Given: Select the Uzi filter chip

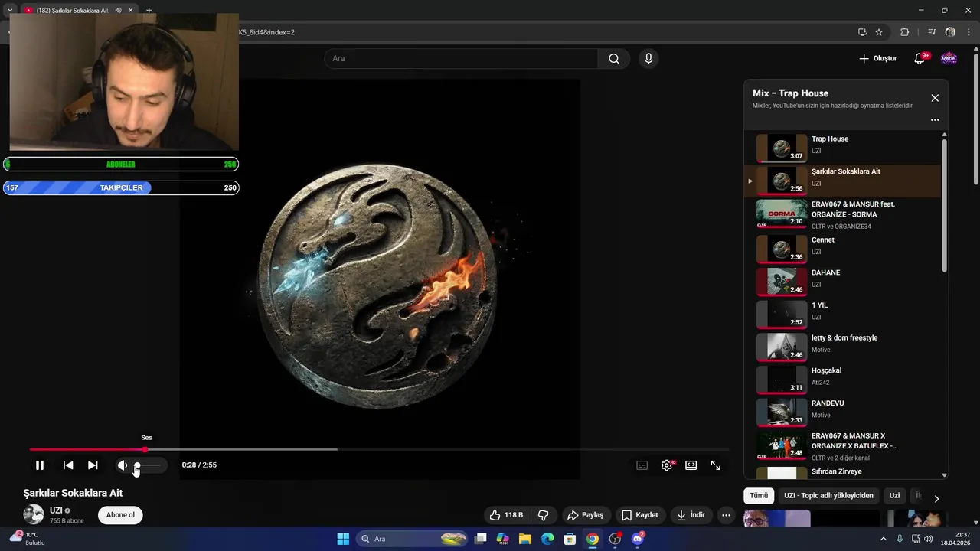Looking at the screenshot, I should point(894,496).
